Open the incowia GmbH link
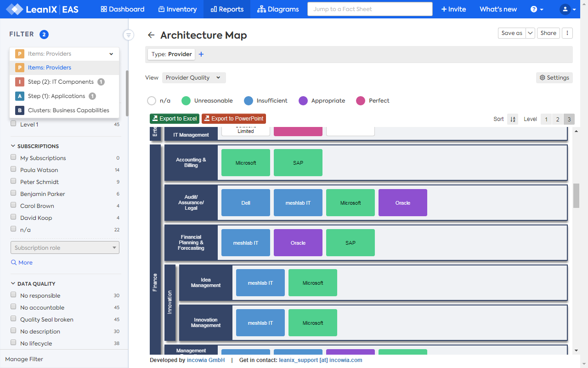Image resolution: width=588 pixels, height=368 pixels. (x=206, y=360)
